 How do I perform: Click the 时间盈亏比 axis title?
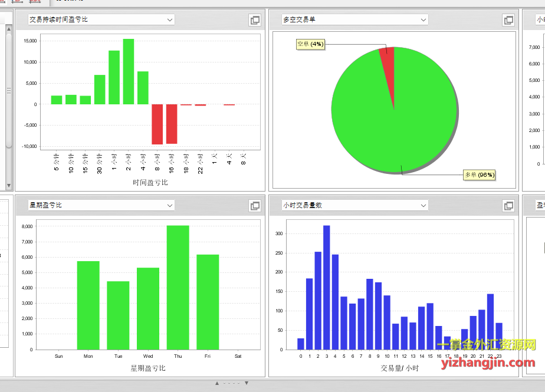pyautogui.click(x=150, y=183)
